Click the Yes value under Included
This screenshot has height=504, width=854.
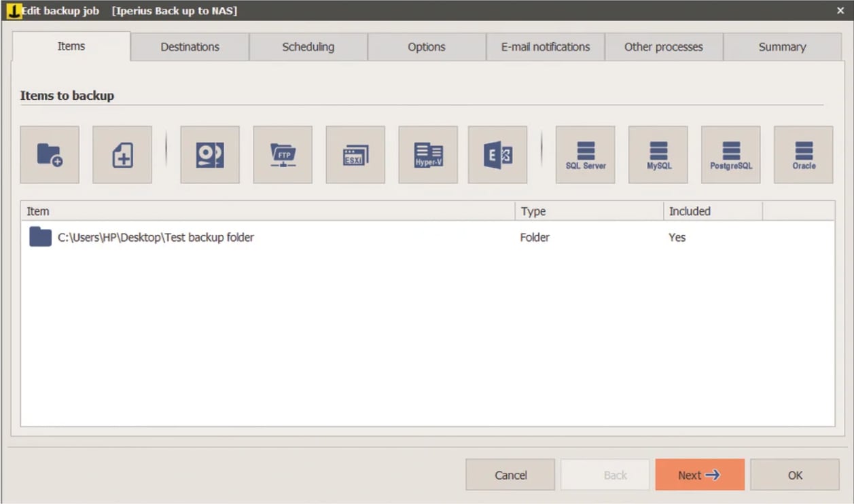677,238
